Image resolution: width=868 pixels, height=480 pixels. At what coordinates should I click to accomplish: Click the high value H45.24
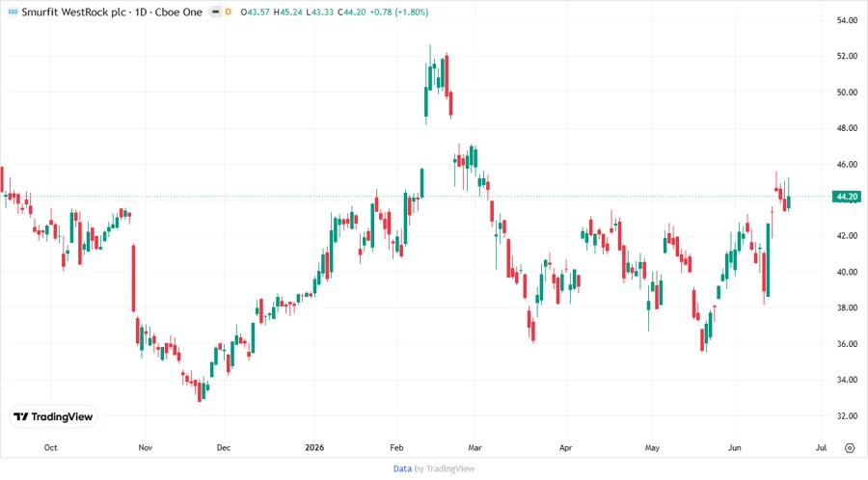[287, 12]
